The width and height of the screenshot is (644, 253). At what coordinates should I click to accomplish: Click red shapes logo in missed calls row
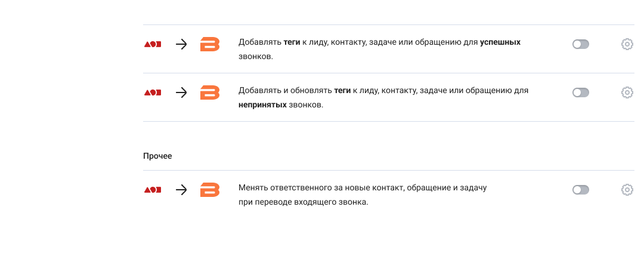pos(153,92)
